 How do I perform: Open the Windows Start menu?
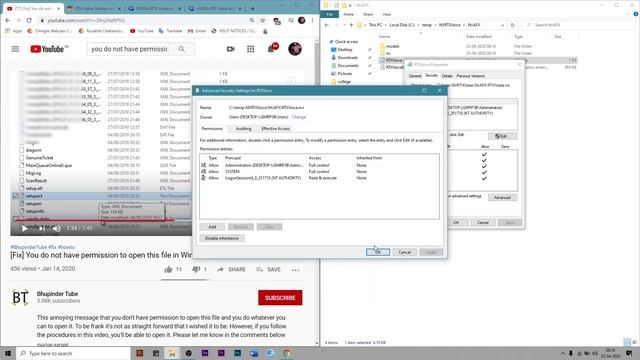click(8, 353)
